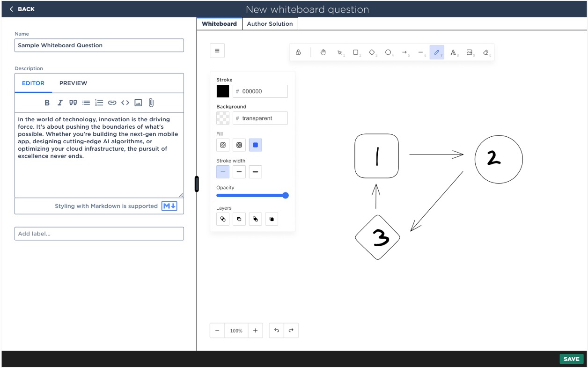
Task: Click the background hex code field
Action: point(260,118)
